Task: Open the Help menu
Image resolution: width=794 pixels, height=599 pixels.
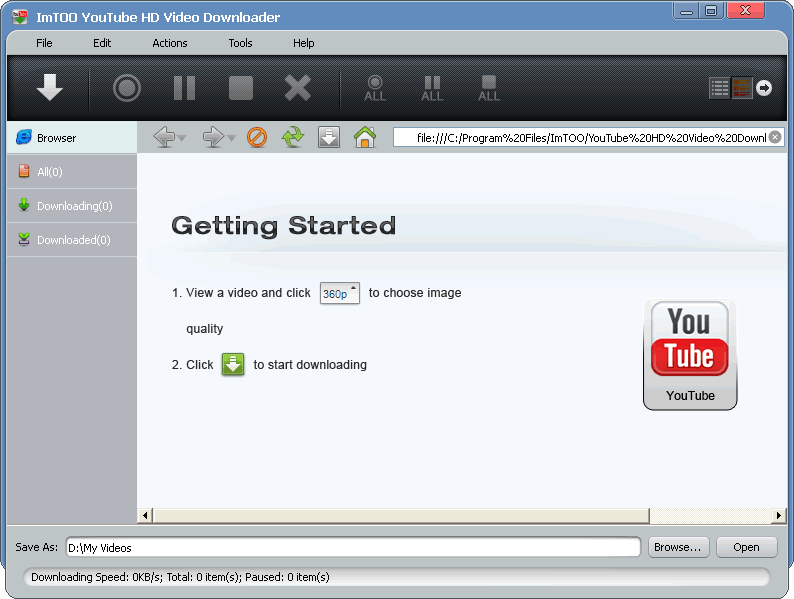Action: (x=303, y=43)
